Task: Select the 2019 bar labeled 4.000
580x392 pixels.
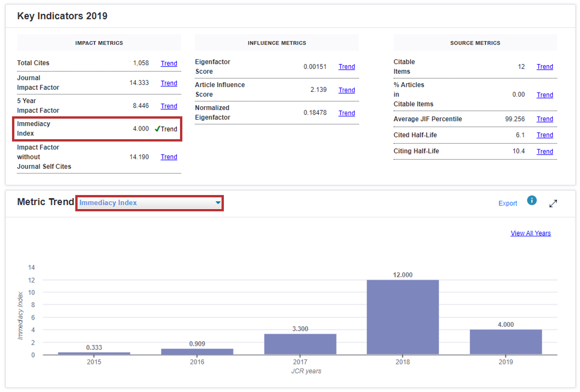Action: click(506, 342)
